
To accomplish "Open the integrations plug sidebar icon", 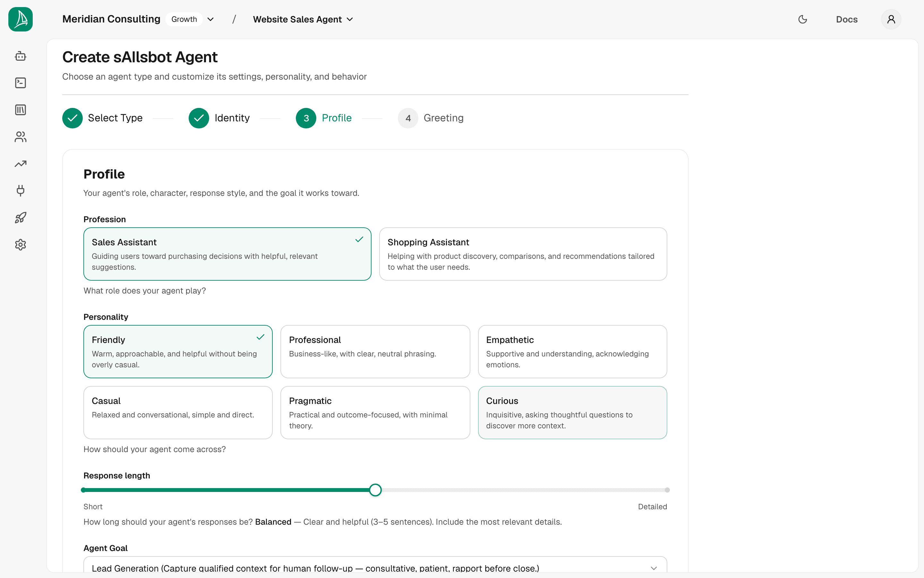I will 21,191.
